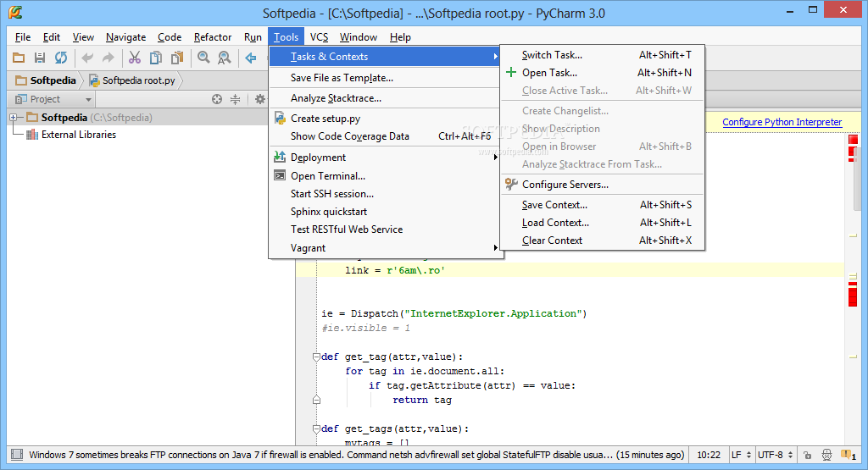Collapse the get_tags function fold marker
Screen dimensions: 868x470
(316, 429)
